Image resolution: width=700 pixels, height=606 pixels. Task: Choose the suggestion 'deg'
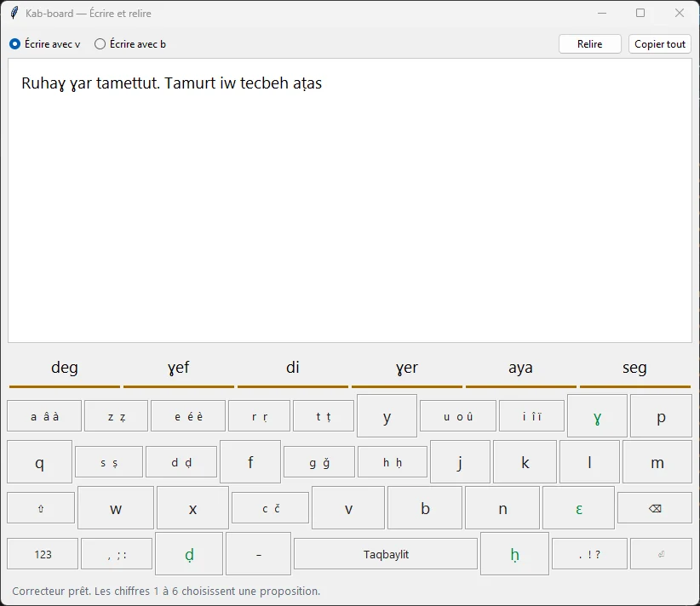(x=65, y=369)
